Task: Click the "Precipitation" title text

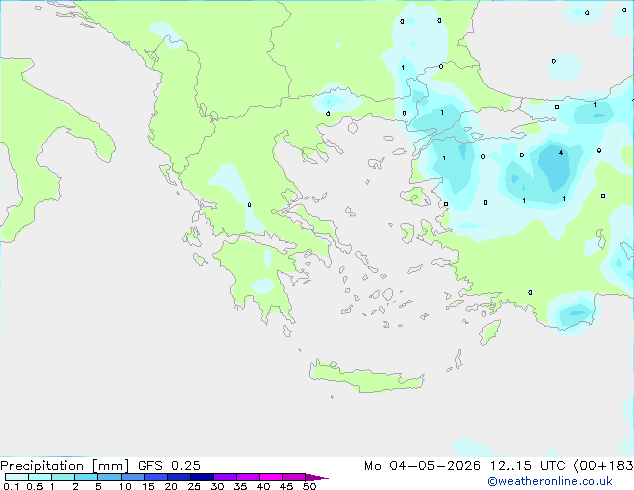Action: pos(42,466)
